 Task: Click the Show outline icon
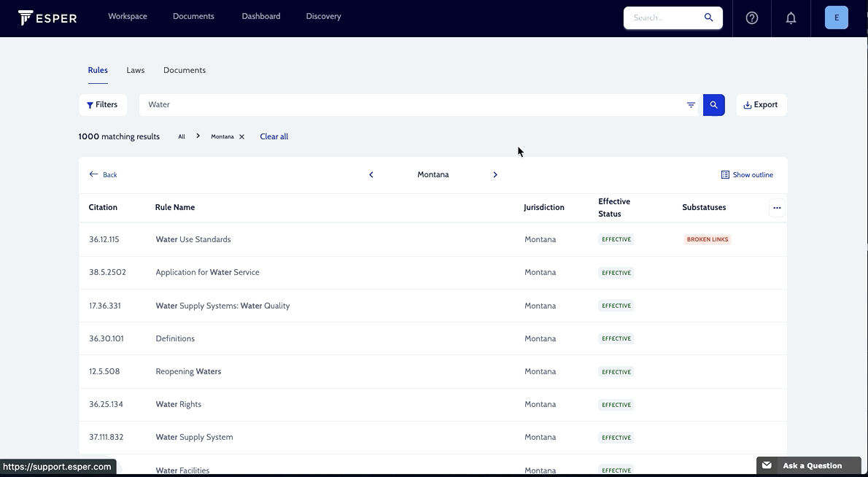pos(725,174)
